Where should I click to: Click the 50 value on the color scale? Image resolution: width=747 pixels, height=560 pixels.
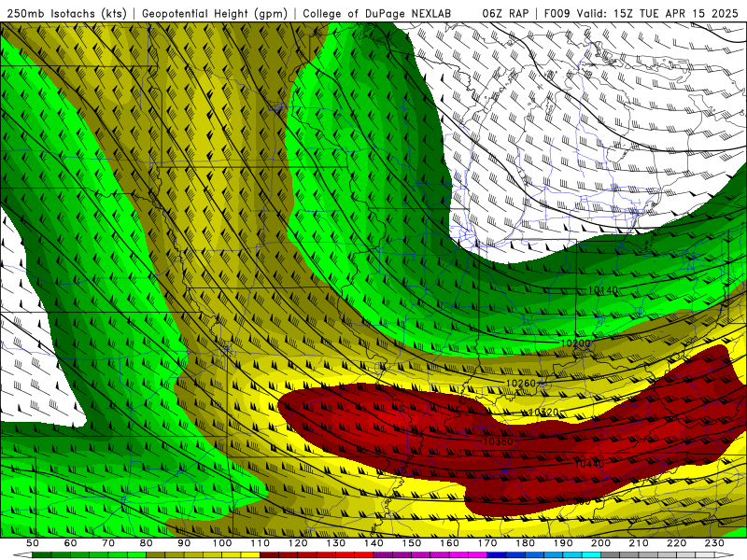coord(33,543)
